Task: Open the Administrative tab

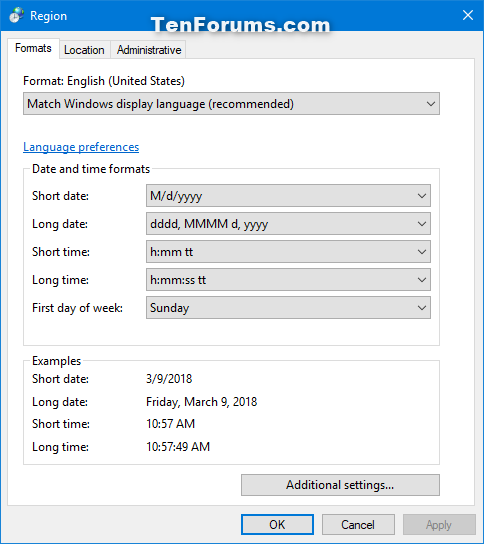Action: [149, 50]
